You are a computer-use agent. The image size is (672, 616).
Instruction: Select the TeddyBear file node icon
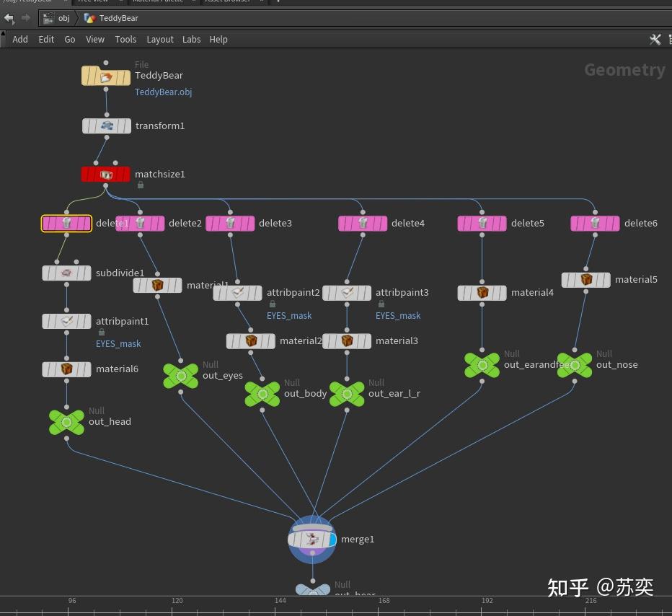[x=105, y=74]
